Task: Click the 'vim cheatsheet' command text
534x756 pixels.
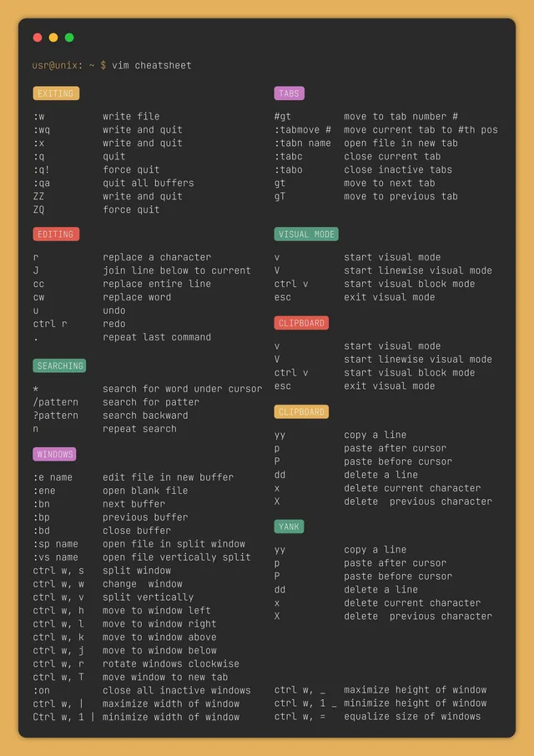Action: coord(152,65)
